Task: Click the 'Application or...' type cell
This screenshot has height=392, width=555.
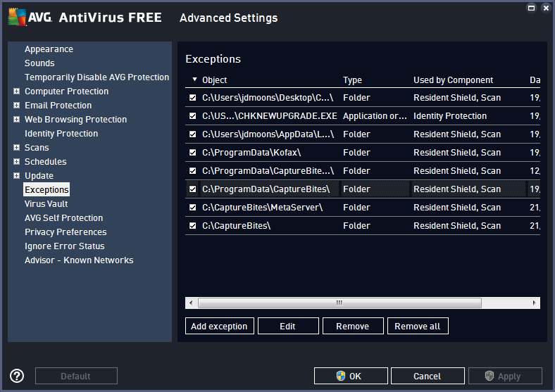Action: [375, 116]
